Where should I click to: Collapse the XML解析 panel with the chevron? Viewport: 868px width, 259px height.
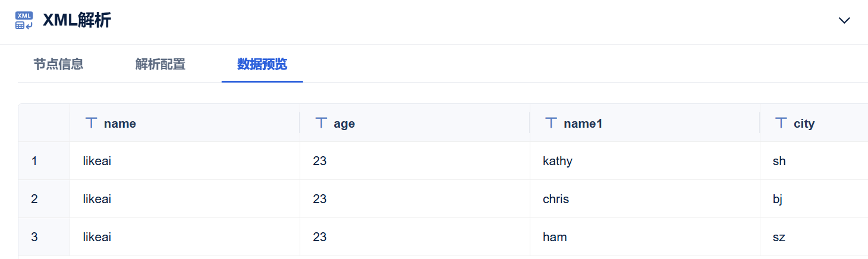pos(844,20)
